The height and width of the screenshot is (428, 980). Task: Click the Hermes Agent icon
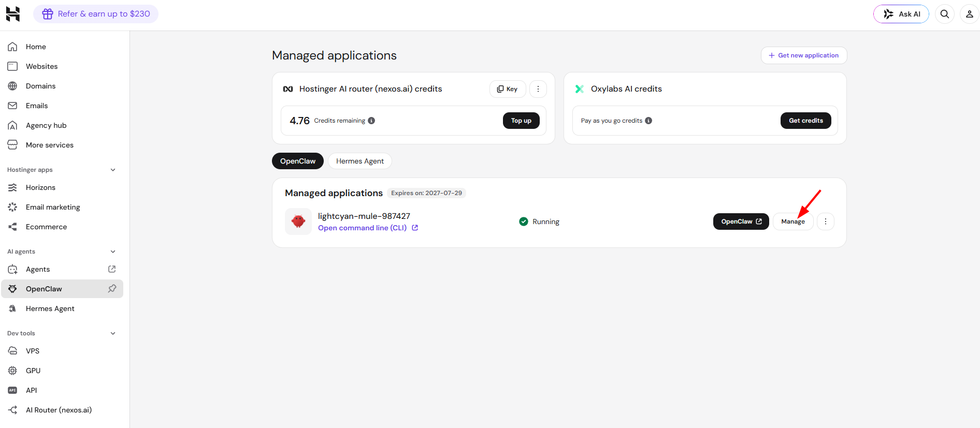coord(13,308)
